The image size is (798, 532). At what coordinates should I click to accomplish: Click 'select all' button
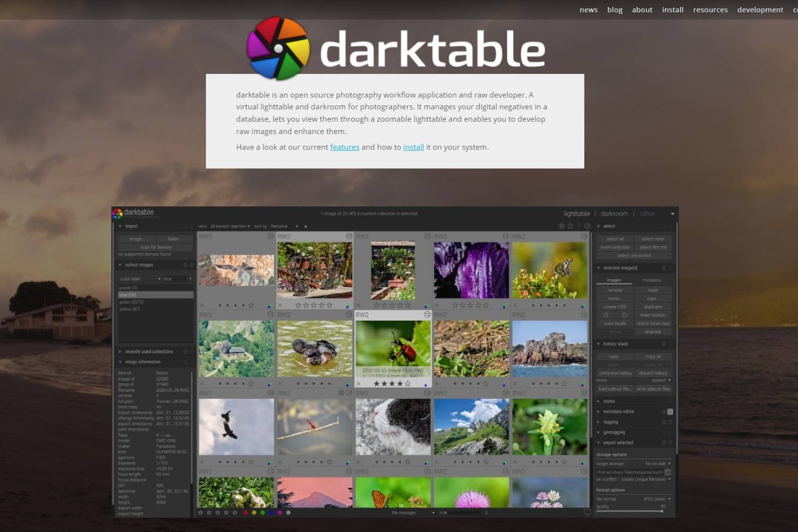(x=615, y=239)
